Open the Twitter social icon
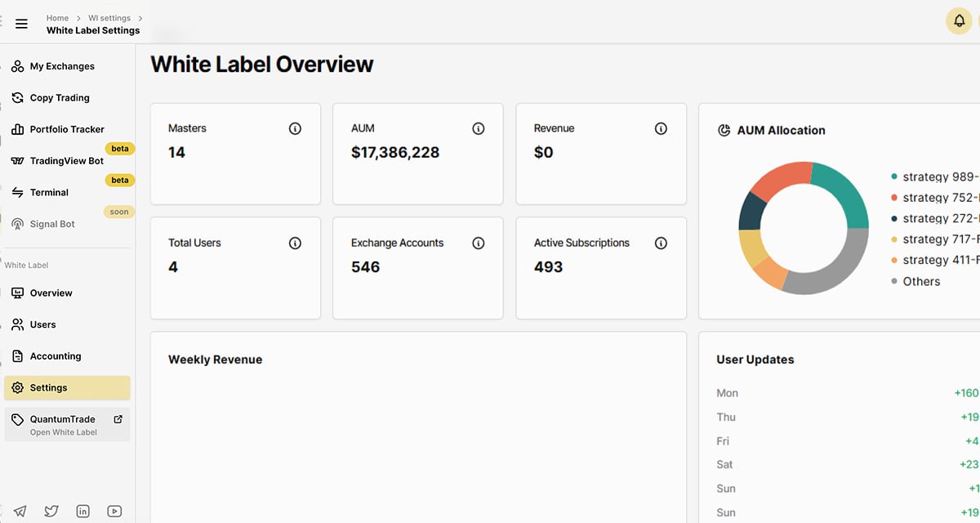 coord(51,511)
